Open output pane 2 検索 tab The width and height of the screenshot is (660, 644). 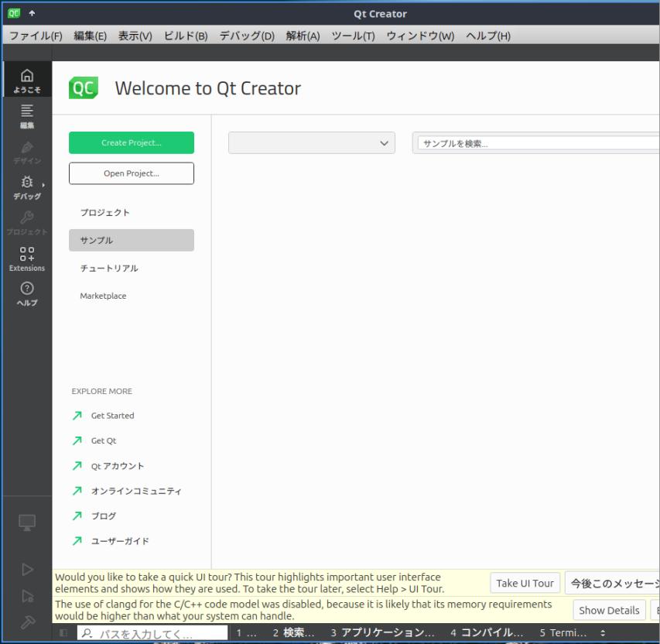pos(293,632)
